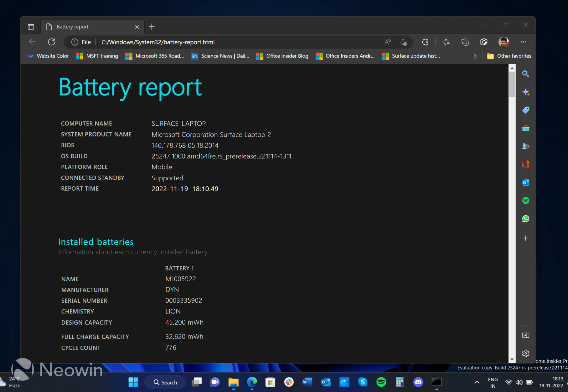Screen dimensions: 568x392
Task: Open Bing Discover from the Edge sidebar
Action: [526, 92]
